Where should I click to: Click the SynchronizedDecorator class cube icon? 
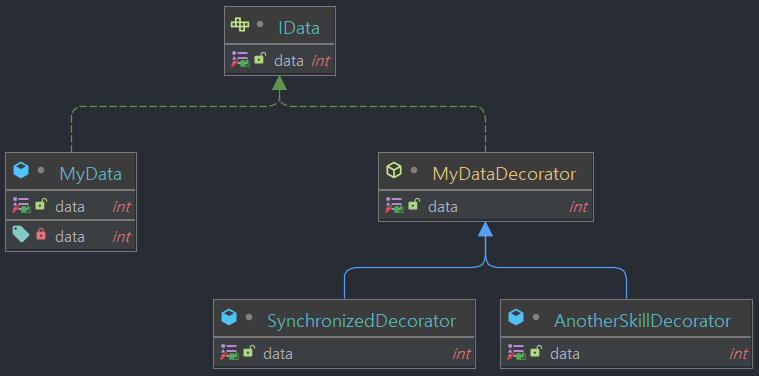pyautogui.click(x=229, y=317)
